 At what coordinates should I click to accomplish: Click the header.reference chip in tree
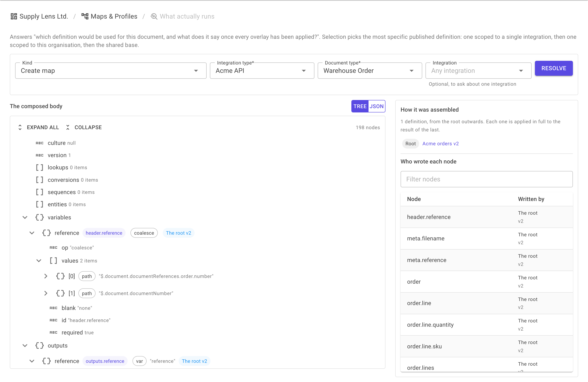[x=104, y=233]
